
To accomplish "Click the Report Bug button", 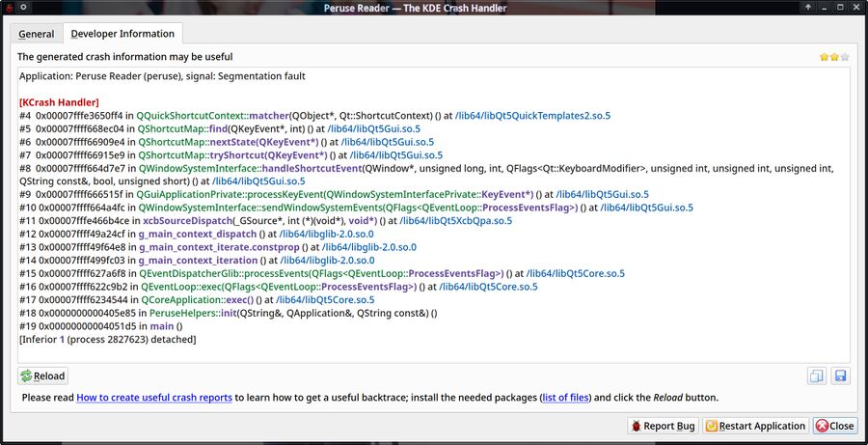I will click(663, 426).
